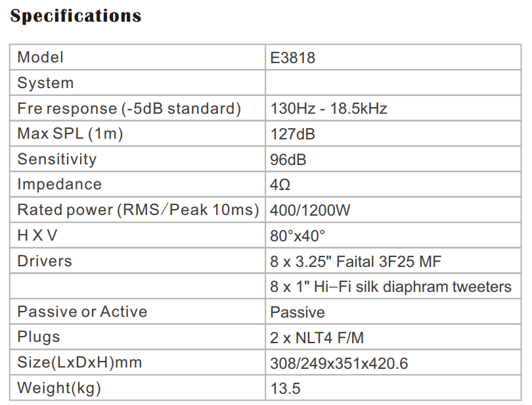Select the 4Ω impedance value
Screen dimensions: 532x405
(x=280, y=185)
